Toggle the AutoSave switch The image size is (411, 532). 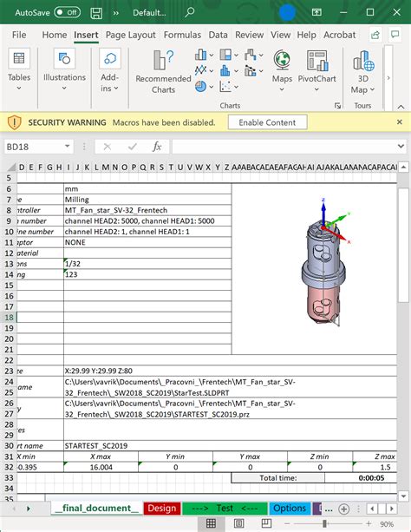tap(67, 12)
